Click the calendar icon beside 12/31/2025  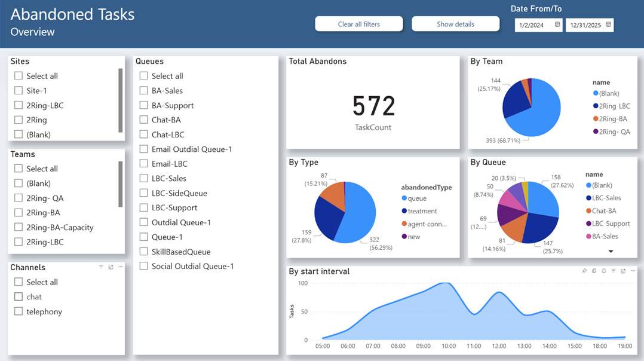click(609, 25)
